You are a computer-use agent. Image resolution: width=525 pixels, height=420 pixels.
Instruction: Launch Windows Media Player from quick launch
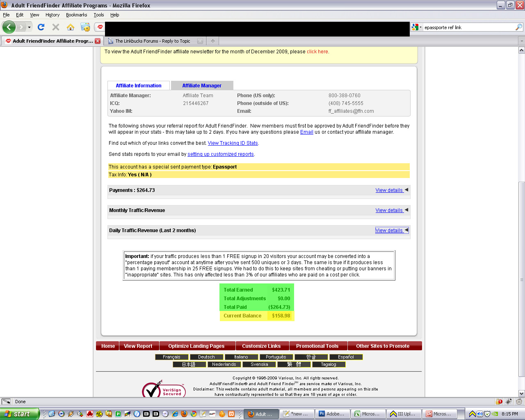click(62, 414)
